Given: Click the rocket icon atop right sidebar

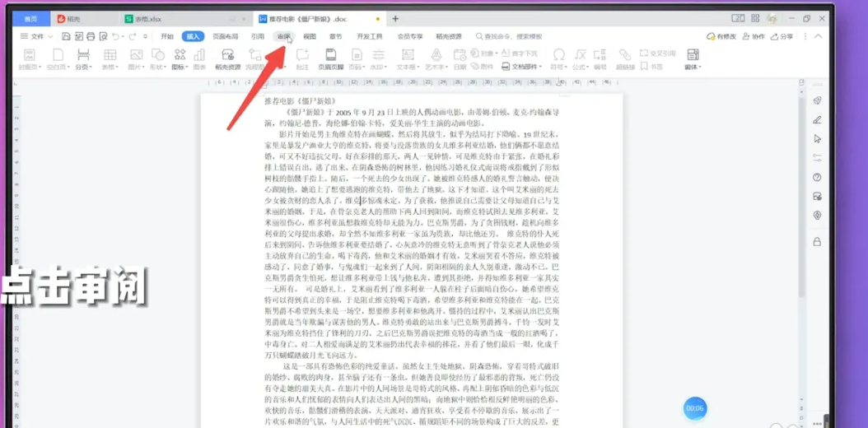Looking at the screenshot, I should click(x=817, y=100).
